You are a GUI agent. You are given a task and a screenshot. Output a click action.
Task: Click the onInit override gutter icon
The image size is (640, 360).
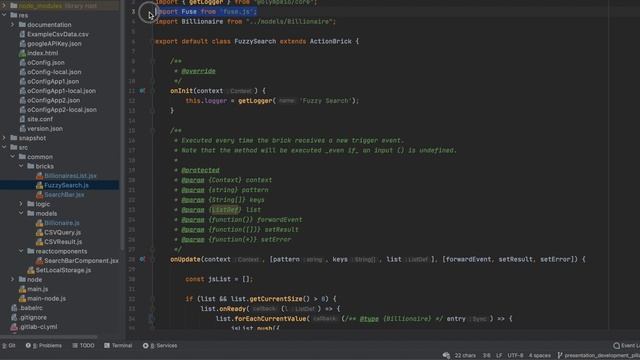point(142,91)
